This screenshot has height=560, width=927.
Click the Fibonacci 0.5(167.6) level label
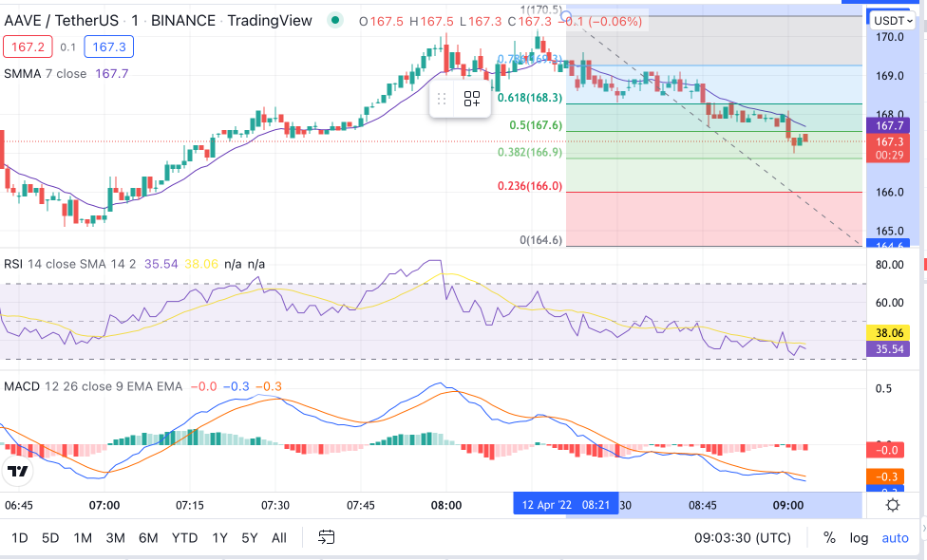point(536,124)
